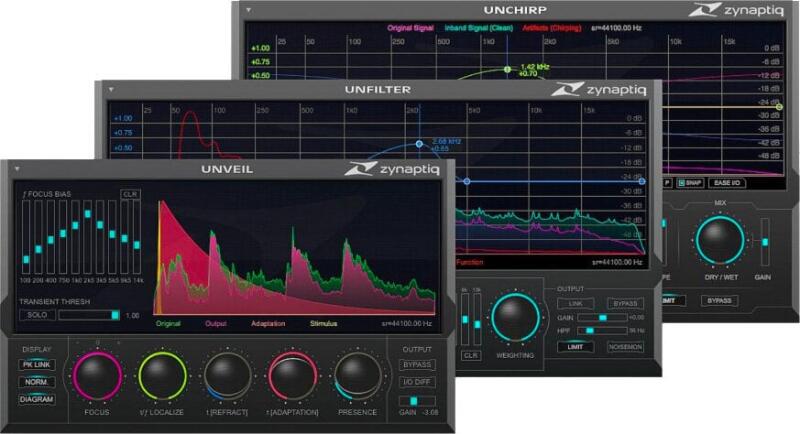The width and height of the screenshot is (800, 434).
Task: Click the 1.42 kHz node on UNCHIRP graph
Action: tap(508, 69)
